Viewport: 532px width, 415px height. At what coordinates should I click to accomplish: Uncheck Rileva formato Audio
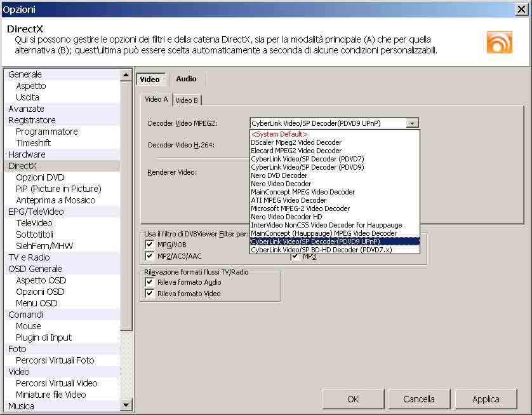pyautogui.click(x=150, y=282)
